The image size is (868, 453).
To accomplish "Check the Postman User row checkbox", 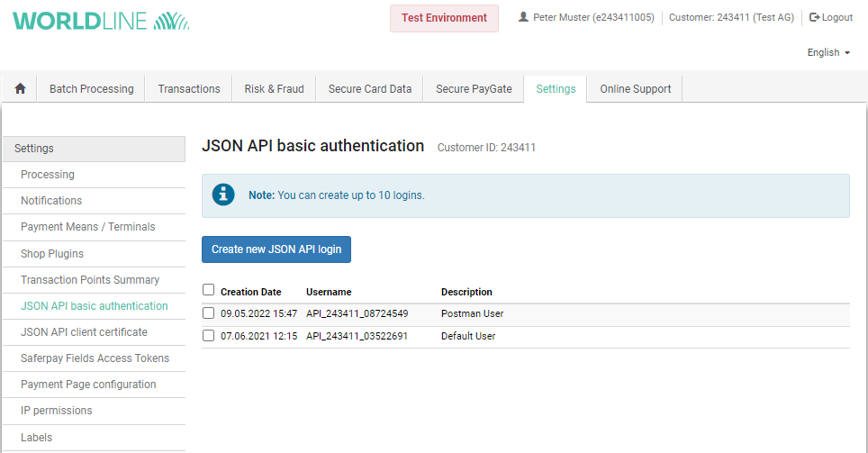I will (x=209, y=313).
